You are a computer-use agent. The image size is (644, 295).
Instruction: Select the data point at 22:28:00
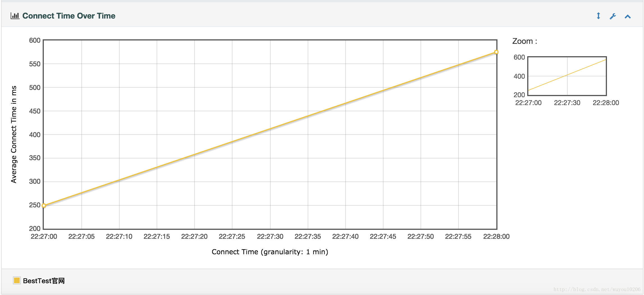click(x=496, y=52)
